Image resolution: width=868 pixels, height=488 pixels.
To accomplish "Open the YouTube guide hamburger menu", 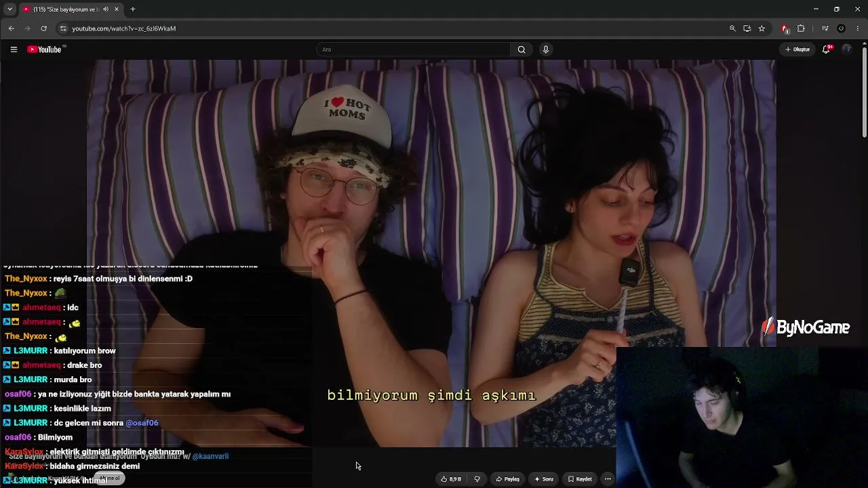I will click(x=14, y=49).
